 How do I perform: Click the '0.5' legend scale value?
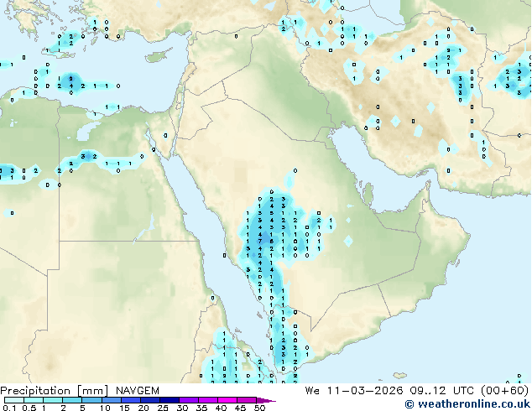coord(29,408)
